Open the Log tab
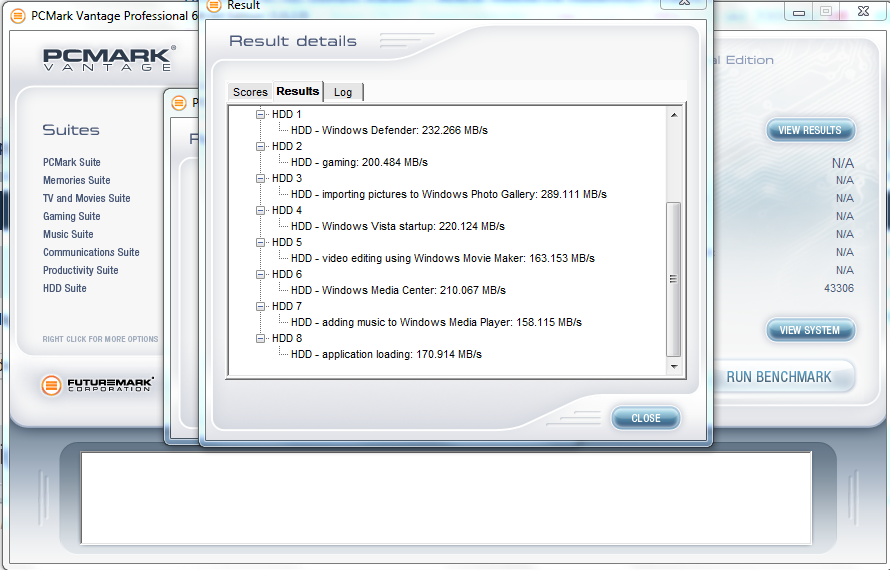 click(343, 92)
